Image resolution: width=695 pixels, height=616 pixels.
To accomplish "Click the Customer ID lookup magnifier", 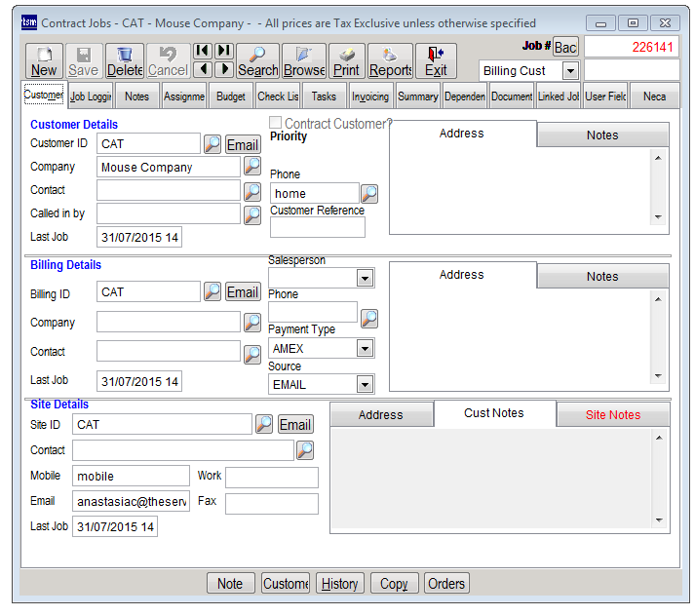I will [x=212, y=144].
